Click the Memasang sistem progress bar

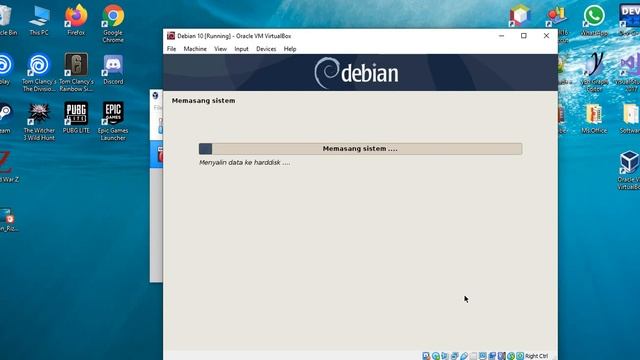coord(360,149)
